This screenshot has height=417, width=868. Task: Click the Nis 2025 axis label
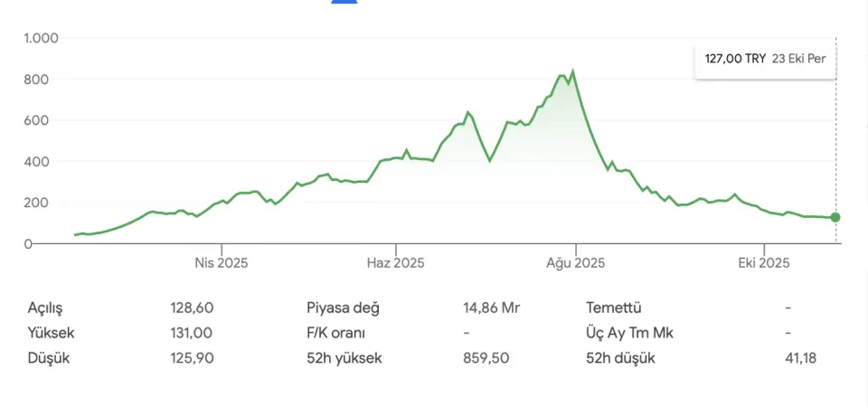pyautogui.click(x=222, y=263)
